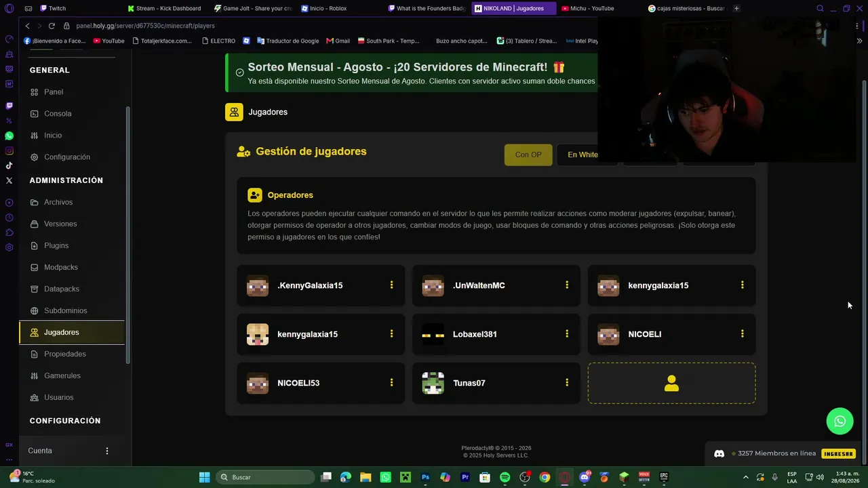
Task: Click INGRESAR to join Discord
Action: [838, 453]
